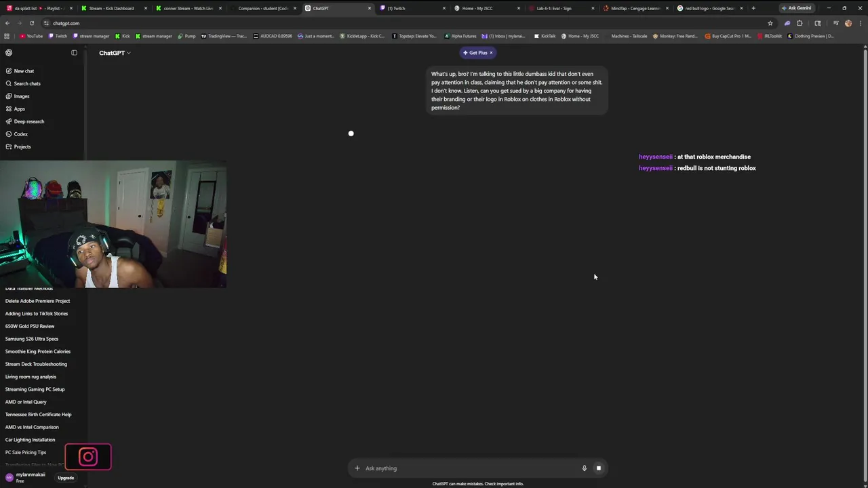868x488 pixels.
Task: Open the browser Extensions puzzle icon
Action: [800, 23]
